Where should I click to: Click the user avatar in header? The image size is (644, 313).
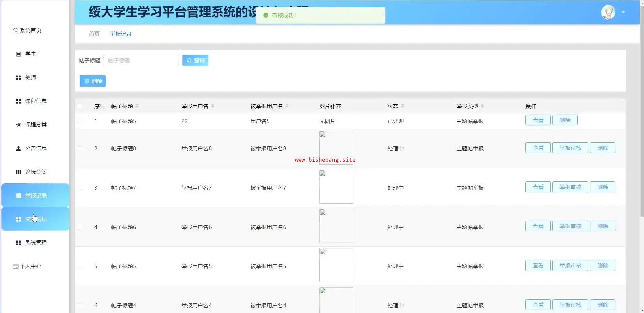tap(608, 12)
